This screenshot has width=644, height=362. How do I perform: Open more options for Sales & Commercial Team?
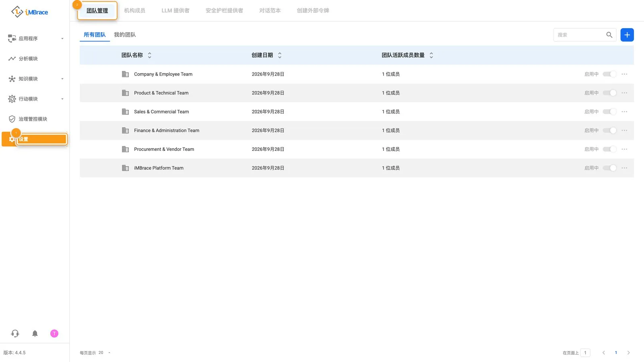(624, 112)
